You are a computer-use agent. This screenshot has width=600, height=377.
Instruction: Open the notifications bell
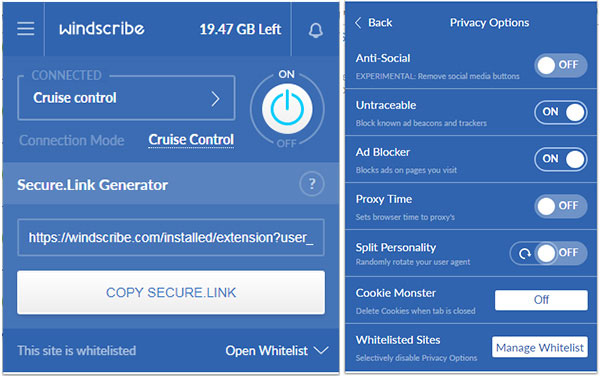point(315,30)
